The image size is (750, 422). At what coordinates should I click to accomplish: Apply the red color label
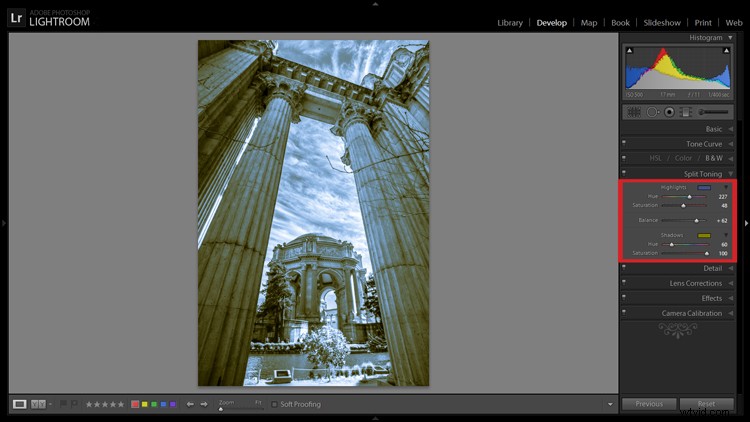click(135, 404)
